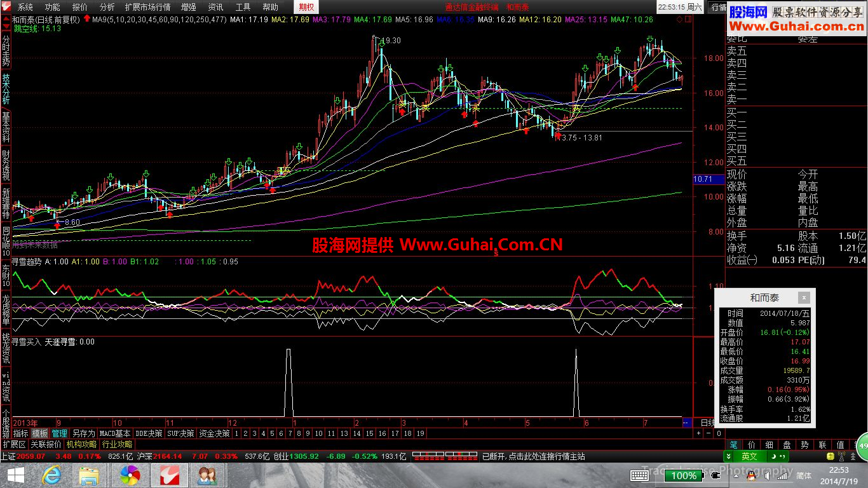
Task: Switch to the 技术分析 sidebar tab
Action: [6, 88]
